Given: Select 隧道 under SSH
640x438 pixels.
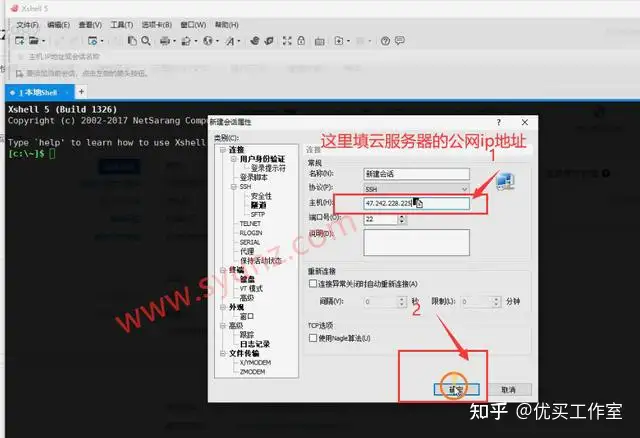Looking at the screenshot, I should (x=258, y=205).
